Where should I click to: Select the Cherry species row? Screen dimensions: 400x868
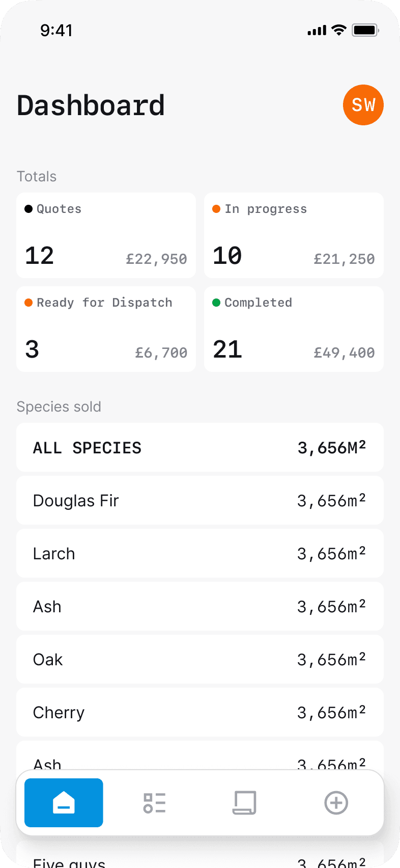199,713
